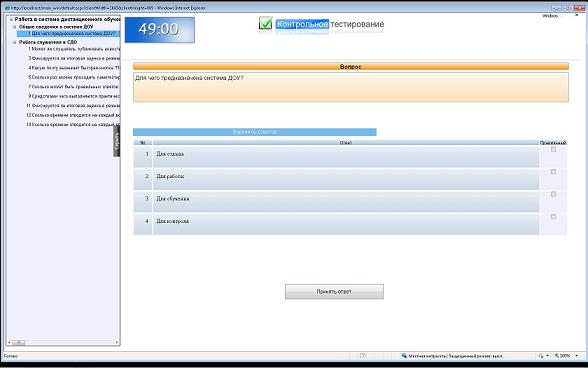Click the local intranet zone icon in status bar
The image size is (588, 368).
point(404,356)
